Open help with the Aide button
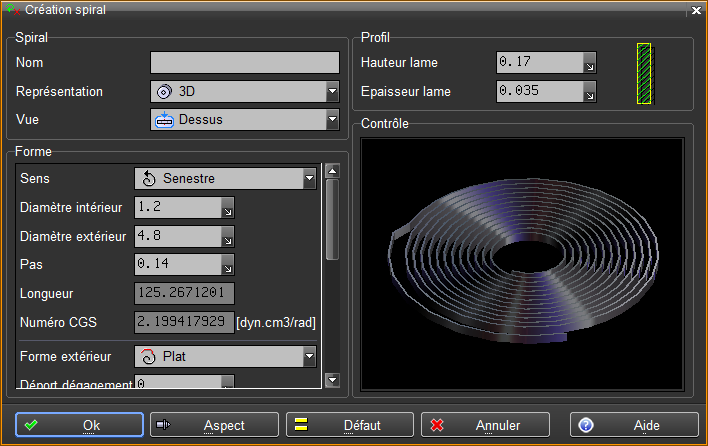 tap(634, 425)
